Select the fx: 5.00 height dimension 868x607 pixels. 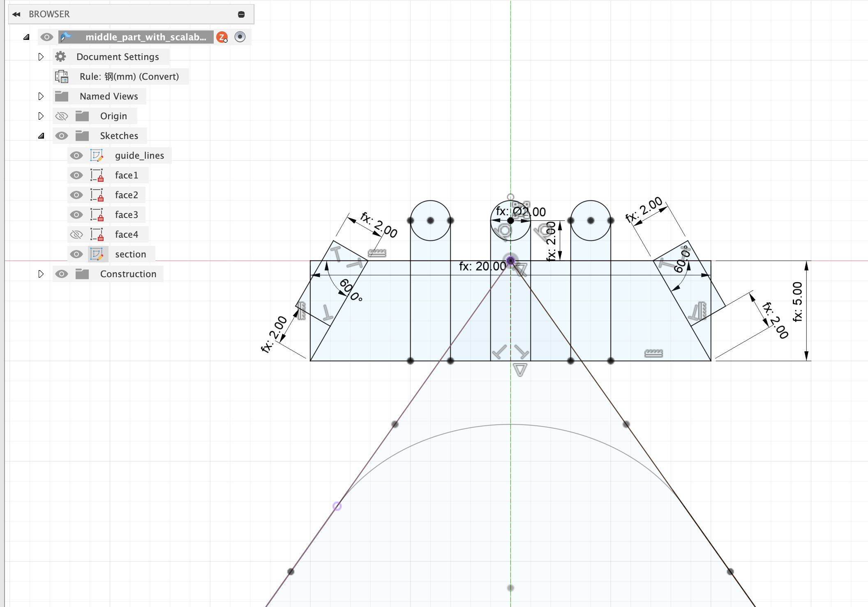point(797,301)
